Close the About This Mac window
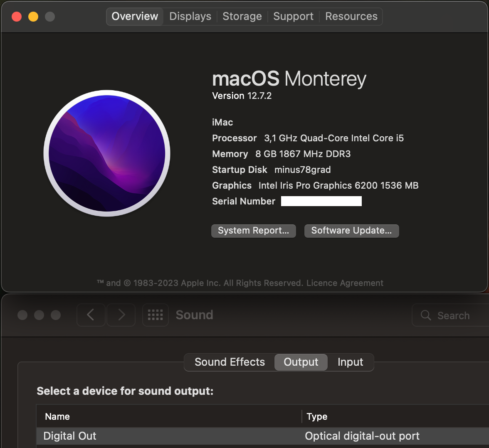This screenshot has height=448, width=489. (x=17, y=17)
